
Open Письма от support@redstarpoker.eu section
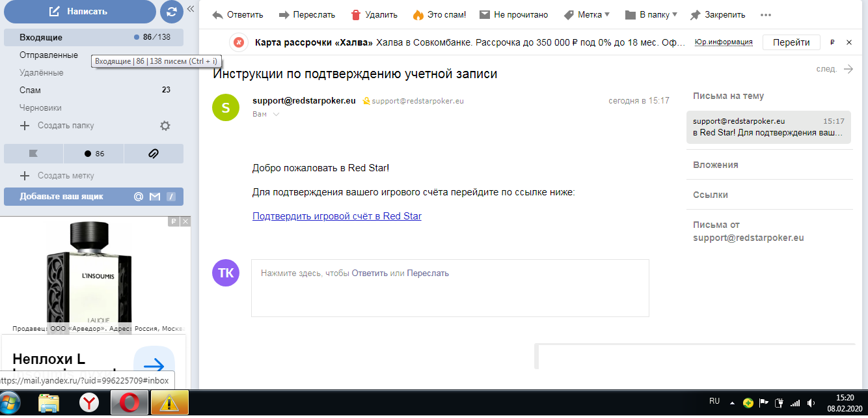point(748,231)
